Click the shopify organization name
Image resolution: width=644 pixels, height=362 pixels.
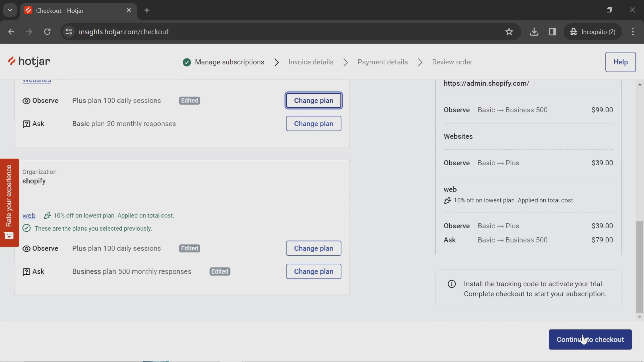pos(34,181)
